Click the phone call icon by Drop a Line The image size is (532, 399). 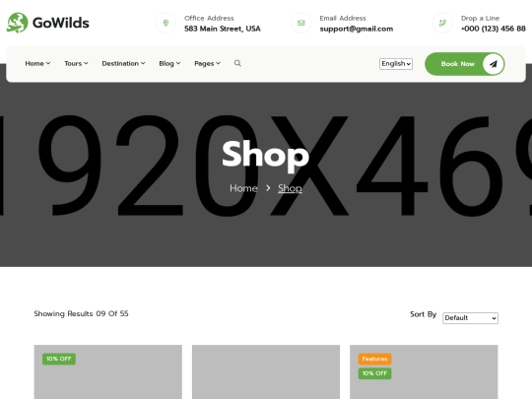click(442, 23)
